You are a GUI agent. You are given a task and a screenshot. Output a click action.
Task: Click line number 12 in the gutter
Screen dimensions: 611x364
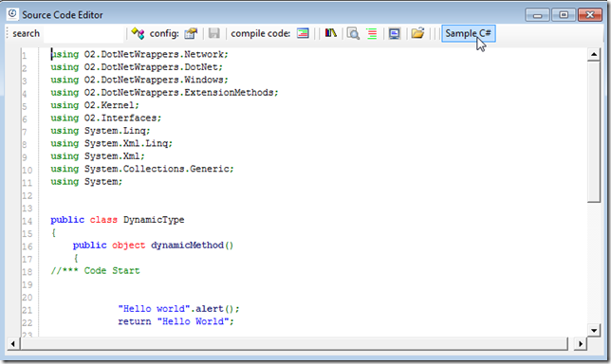[x=27, y=196]
